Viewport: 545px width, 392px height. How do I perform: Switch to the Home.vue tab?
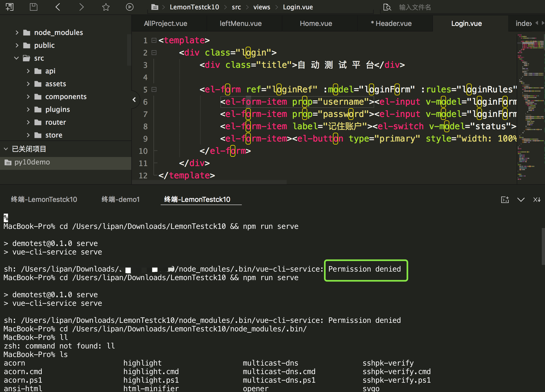click(316, 23)
